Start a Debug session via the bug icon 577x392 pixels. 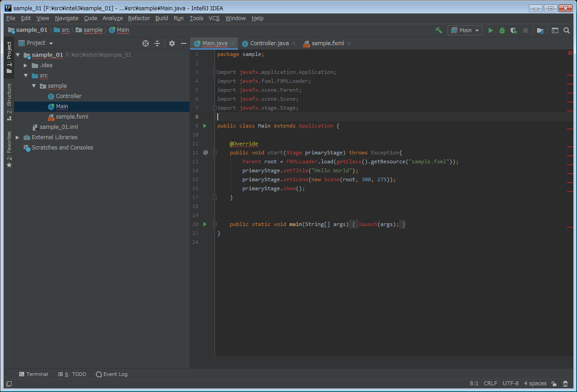[502, 30]
